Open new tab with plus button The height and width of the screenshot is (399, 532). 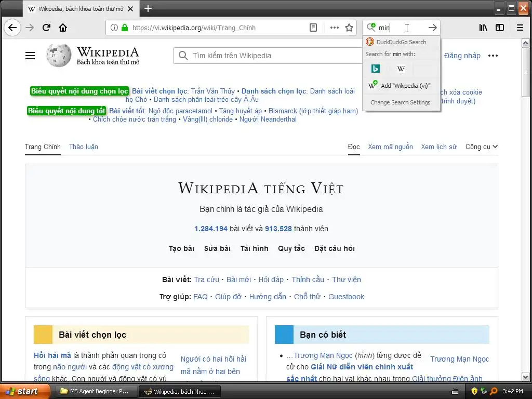(x=148, y=8)
